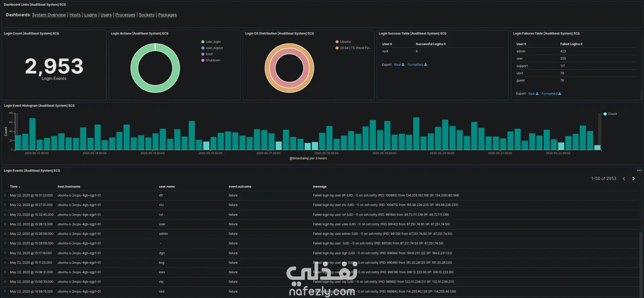Sort by Successful Logins column

[431, 44]
